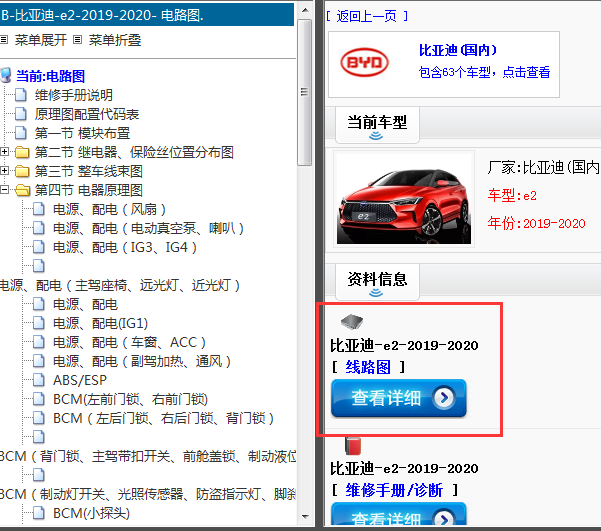Click the arrow icon under 当前车型 tab
This screenshot has width=601, height=531.
click(376, 136)
